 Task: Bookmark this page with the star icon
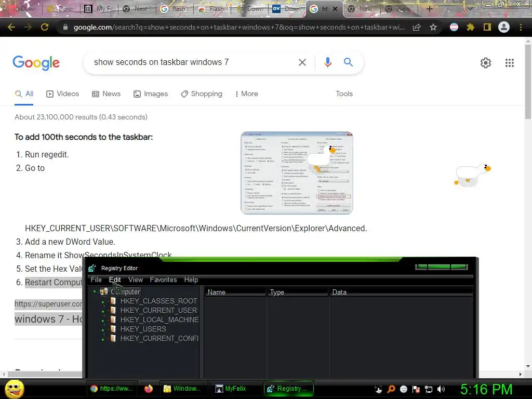(433, 27)
